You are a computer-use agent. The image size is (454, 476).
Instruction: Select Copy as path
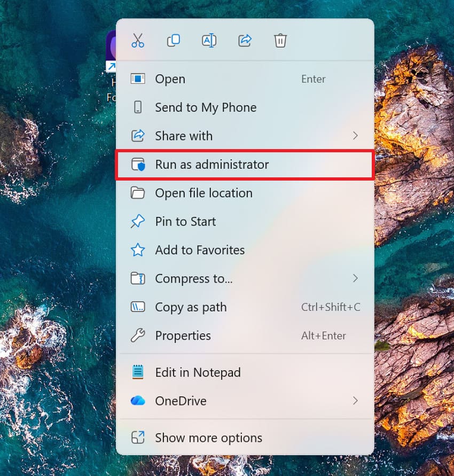click(x=191, y=307)
